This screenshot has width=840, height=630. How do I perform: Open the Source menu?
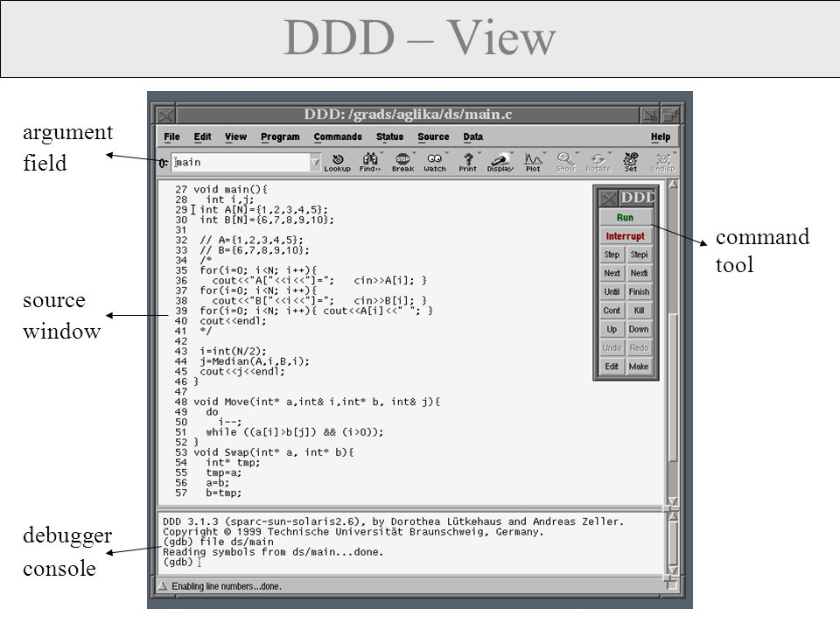coord(433,136)
